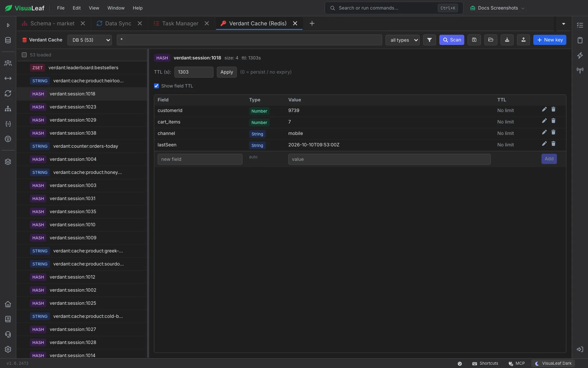Expand the Docs Screenshots workspace dropdown
Viewport: 588px width, 368px height.
[x=497, y=8]
